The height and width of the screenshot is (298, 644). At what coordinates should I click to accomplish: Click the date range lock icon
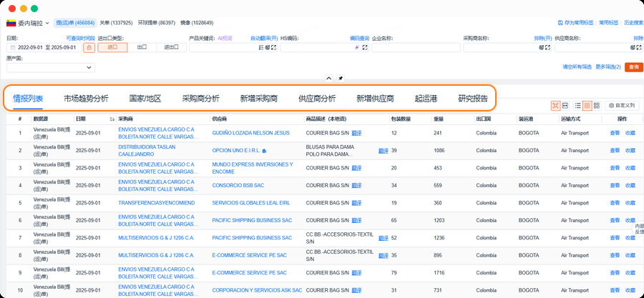click(x=89, y=48)
